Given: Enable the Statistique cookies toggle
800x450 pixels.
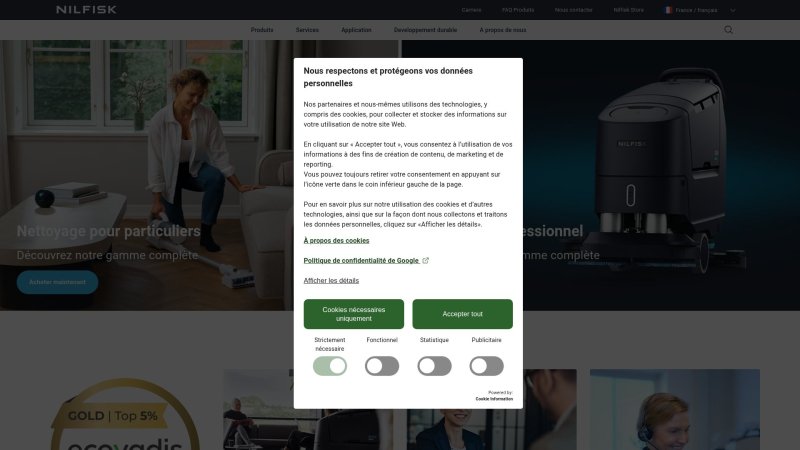Looking at the screenshot, I should tap(434, 366).
